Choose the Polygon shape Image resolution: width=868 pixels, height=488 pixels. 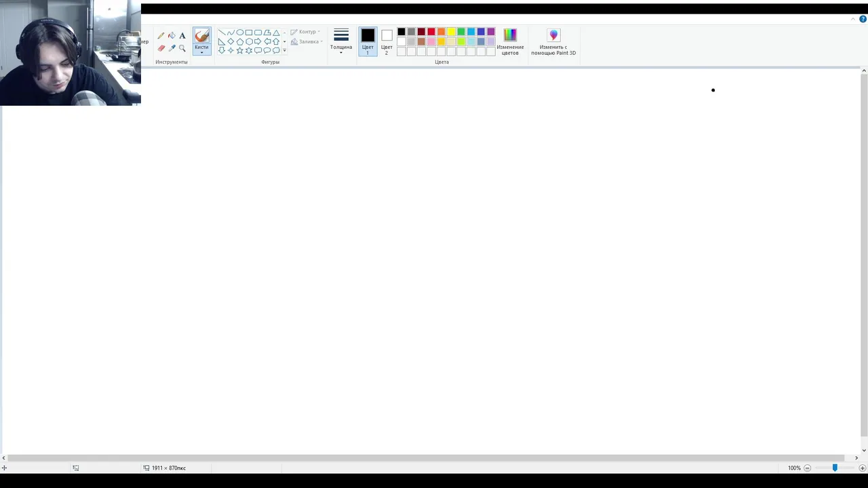pyautogui.click(x=267, y=33)
